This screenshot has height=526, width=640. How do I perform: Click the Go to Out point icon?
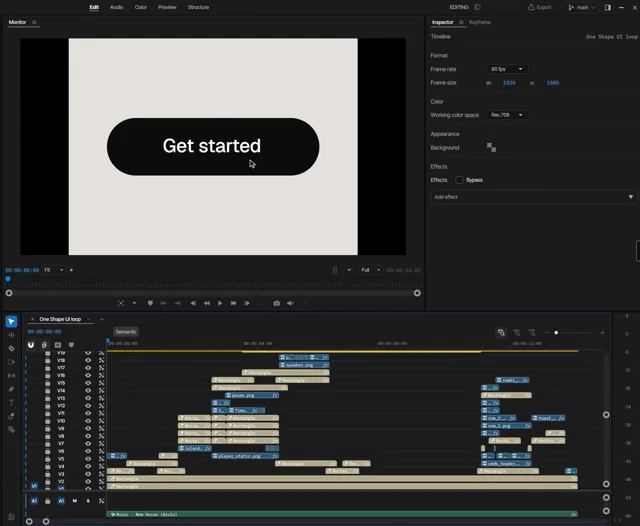[x=178, y=303]
